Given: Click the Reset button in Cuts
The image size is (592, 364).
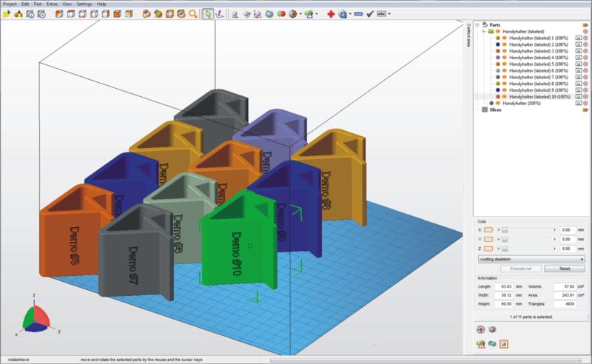Looking at the screenshot, I should (566, 269).
